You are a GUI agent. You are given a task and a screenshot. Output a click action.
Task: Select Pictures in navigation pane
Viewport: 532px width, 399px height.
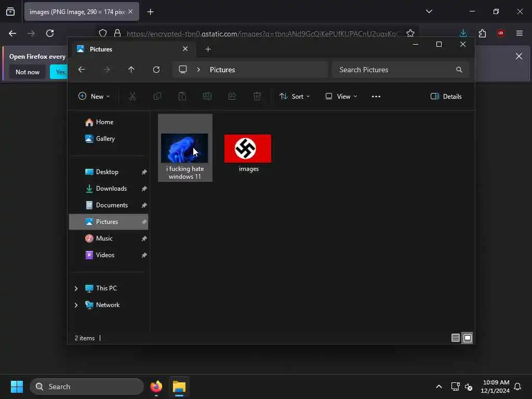[109, 222]
